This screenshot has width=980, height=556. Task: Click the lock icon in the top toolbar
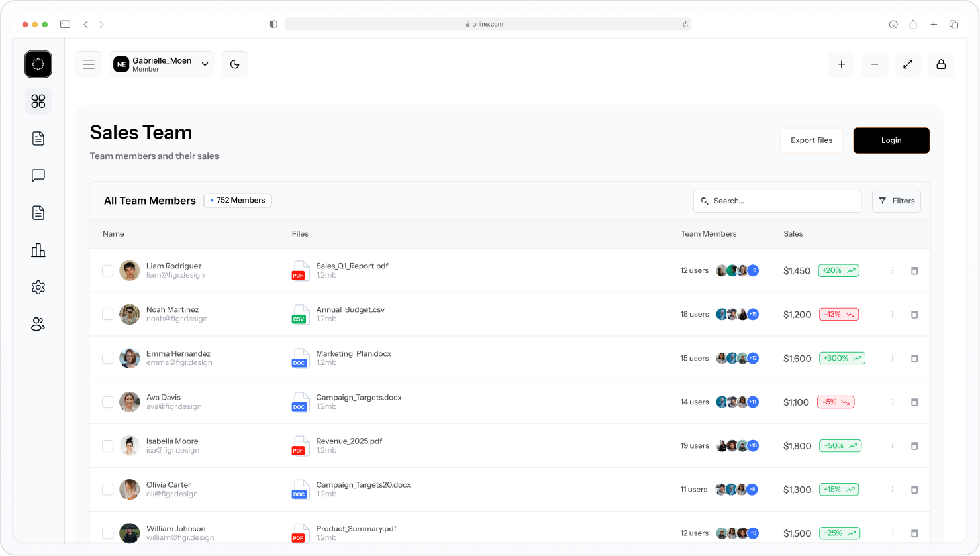tap(941, 64)
